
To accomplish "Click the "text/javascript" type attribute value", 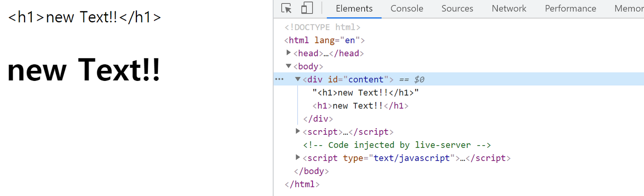I will 412,158.
